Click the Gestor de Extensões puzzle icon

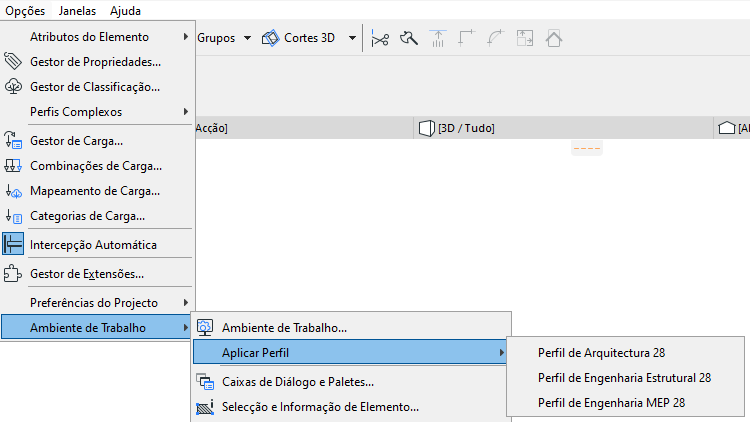pos(13,274)
